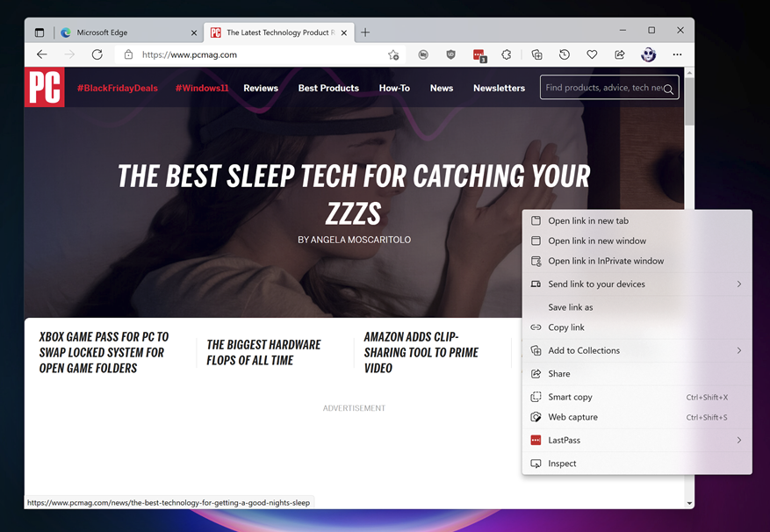Viewport: 770px width, 532px height.
Task: Choose Save link as
Action: [x=637, y=307]
